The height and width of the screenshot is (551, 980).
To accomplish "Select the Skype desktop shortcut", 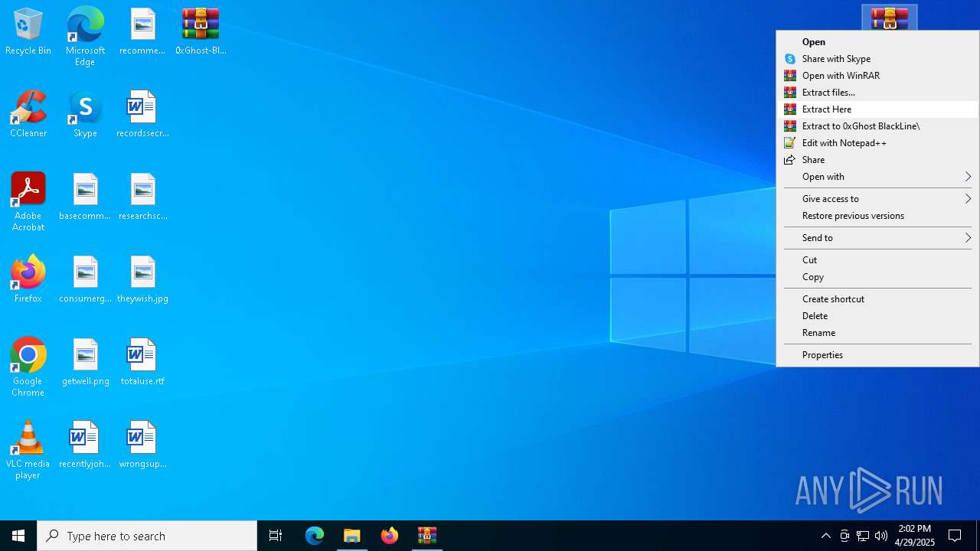I will (x=85, y=115).
